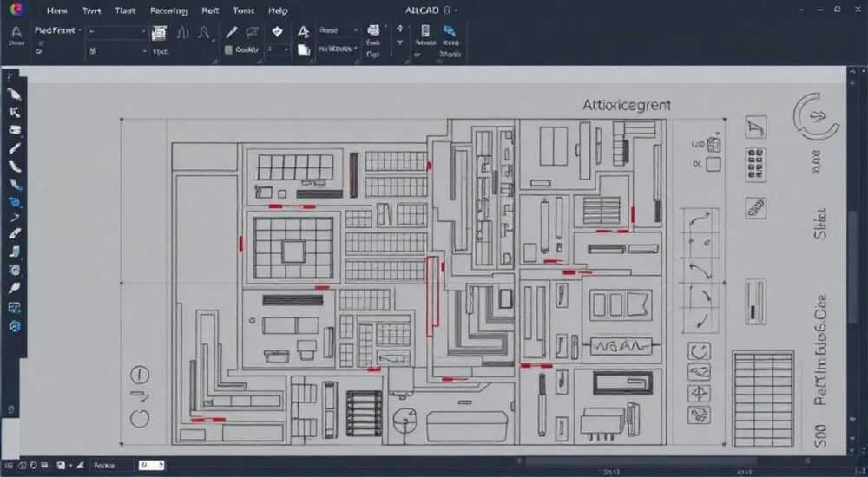The height and width of the screenshot is (477, 868).
Task: Toggle the empty square checkbox beside keypad icon
Action: click(x=713, y=165)
